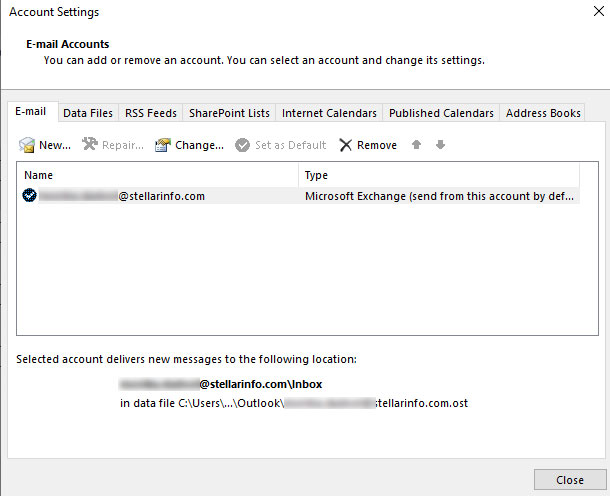Image resolution: width=610 pixels, height=496 pixels.
Task: Click the Name column header
Action: click(160, 175)
